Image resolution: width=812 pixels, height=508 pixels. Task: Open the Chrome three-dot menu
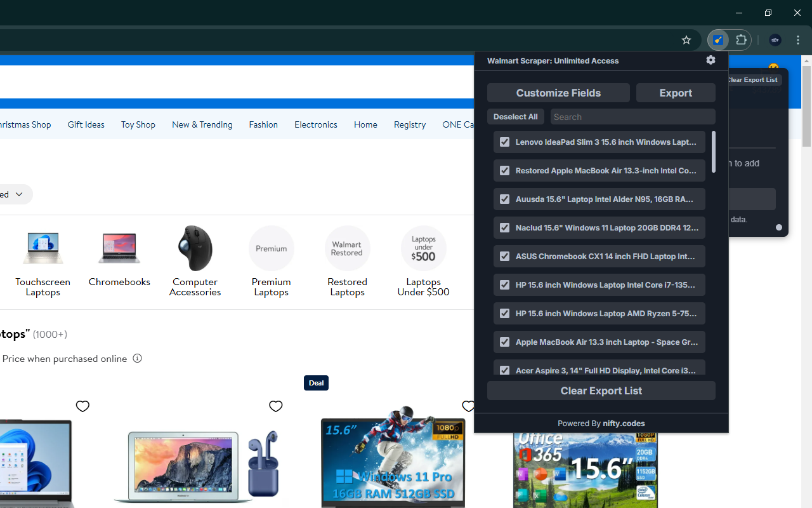(x=799, y=39)
